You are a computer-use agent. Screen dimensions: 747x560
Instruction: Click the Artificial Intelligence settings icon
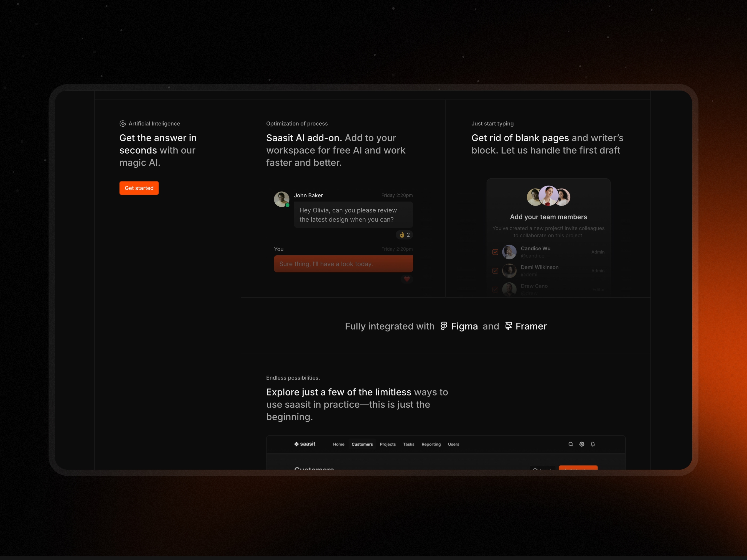click(x=122, y=123)
